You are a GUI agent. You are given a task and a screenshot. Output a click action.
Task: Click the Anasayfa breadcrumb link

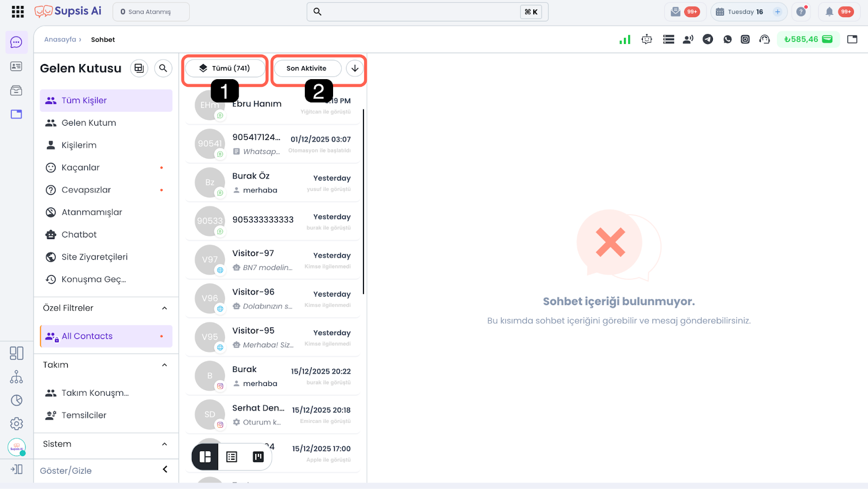click(x=60, y=40)
